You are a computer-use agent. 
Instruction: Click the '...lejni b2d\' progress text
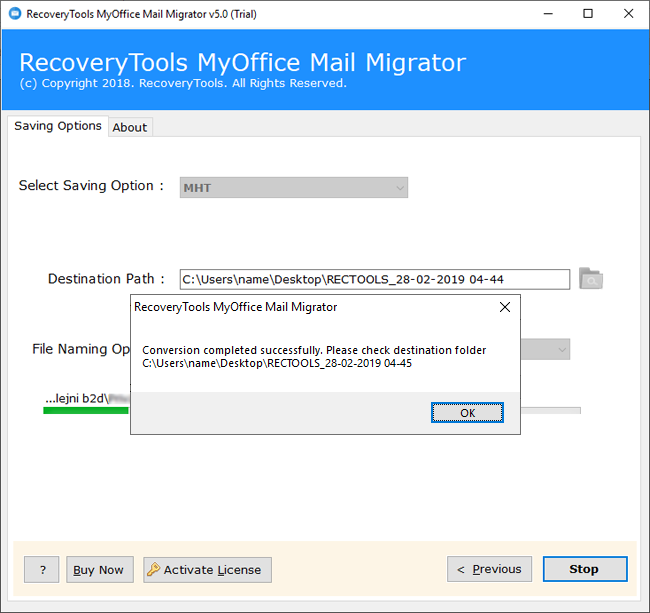77,398
